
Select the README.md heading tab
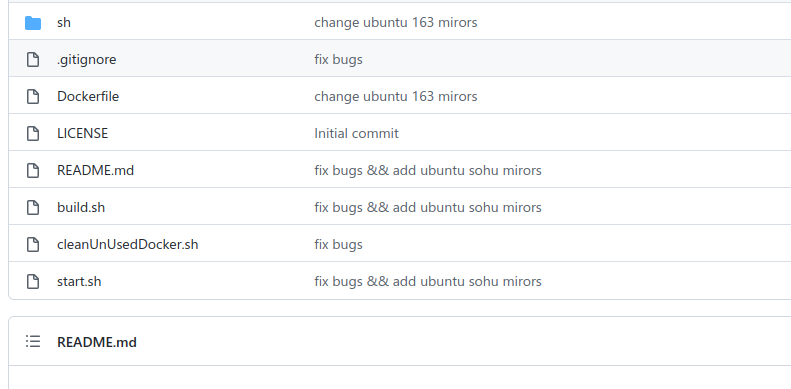(97, 342)
